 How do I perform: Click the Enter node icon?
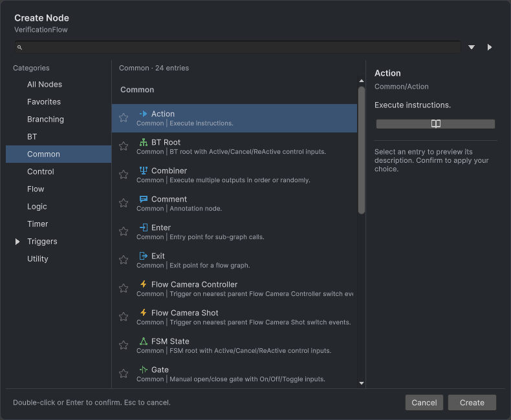point(144,227)
